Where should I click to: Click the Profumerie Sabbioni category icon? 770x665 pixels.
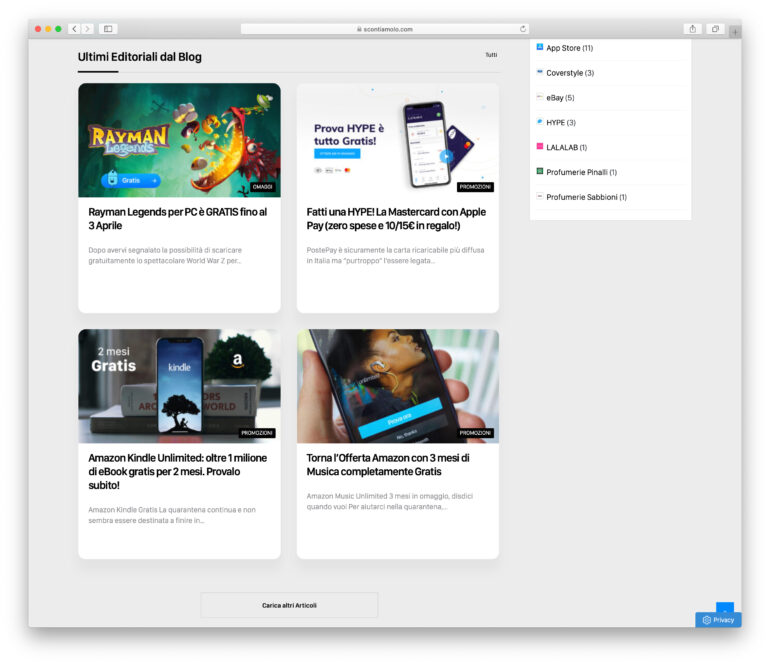[x=540, y=196]
